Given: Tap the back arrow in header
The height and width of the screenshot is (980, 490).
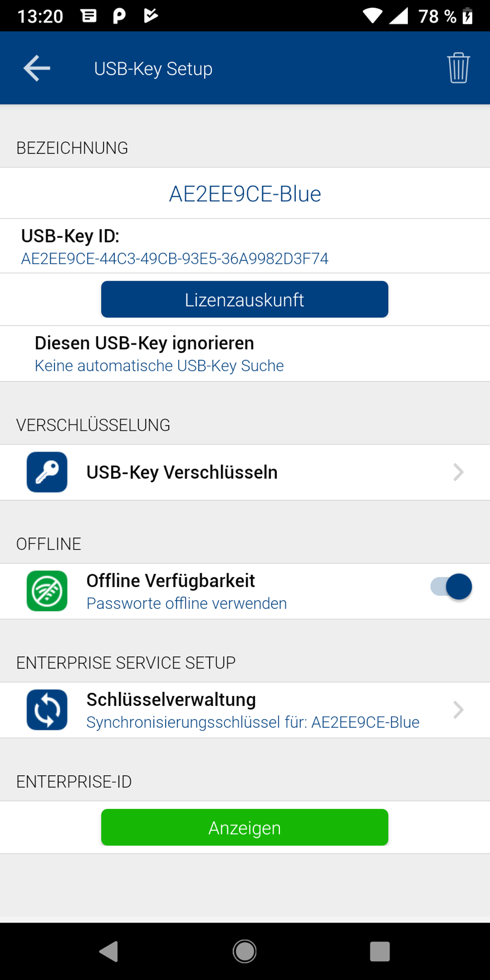Looking at the screenshot, I should (37, 69).
